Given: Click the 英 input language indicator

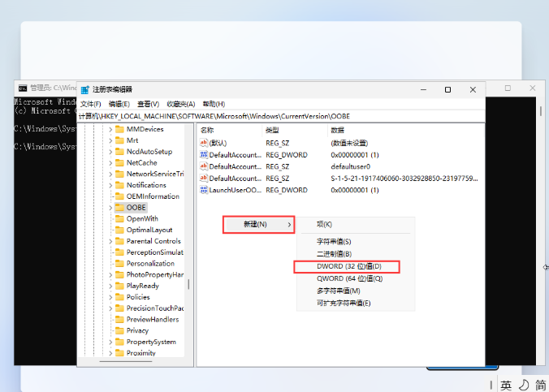Looking at the screenshot, I should tap(506, 385).
